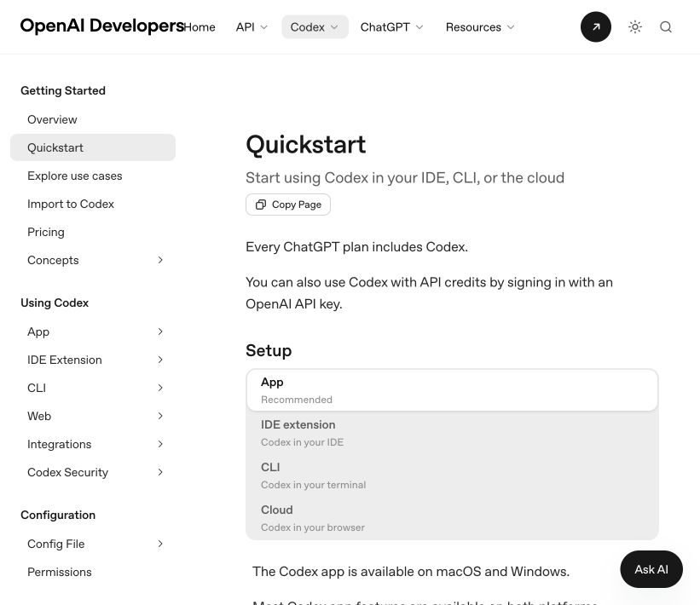Select the IDE extension setup tab
This screenshot has height=605, width=700.
tap(452, 433)
